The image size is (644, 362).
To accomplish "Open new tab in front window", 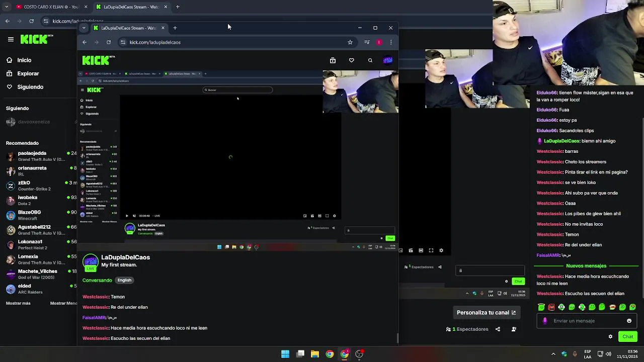I will [x=175, y=28].
